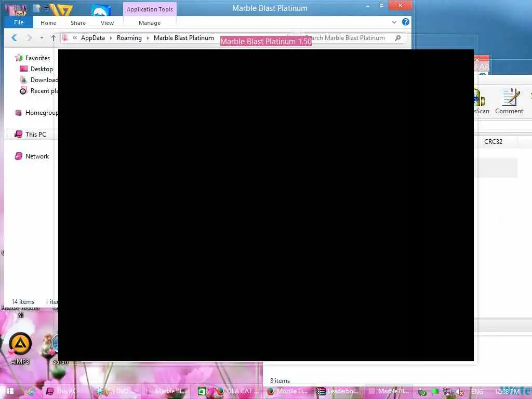Expand the arrow after AppData breadcrumb
Viewport: 532px width, 399px height.
click(x=111, y=38)
